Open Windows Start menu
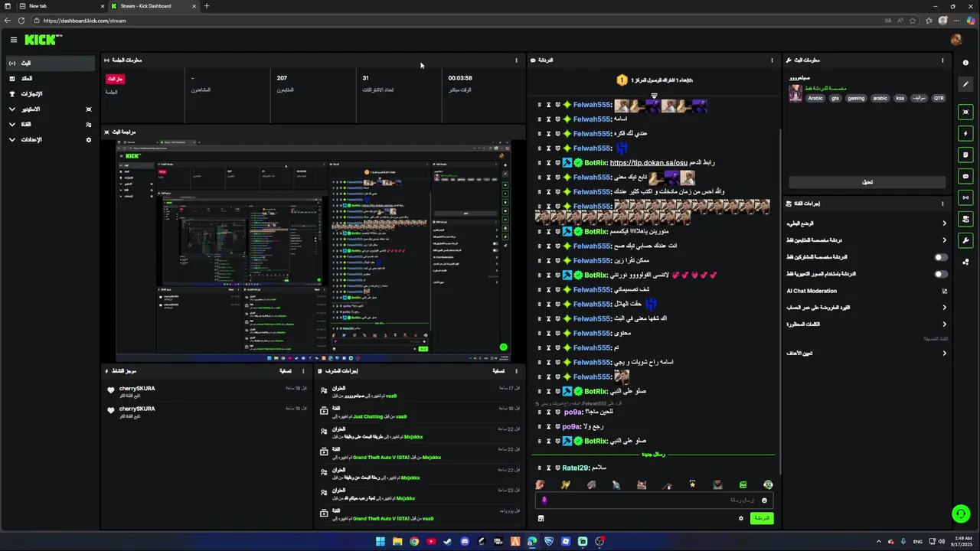This screenshot has height=551, width=980. click(x=381, y=541)
